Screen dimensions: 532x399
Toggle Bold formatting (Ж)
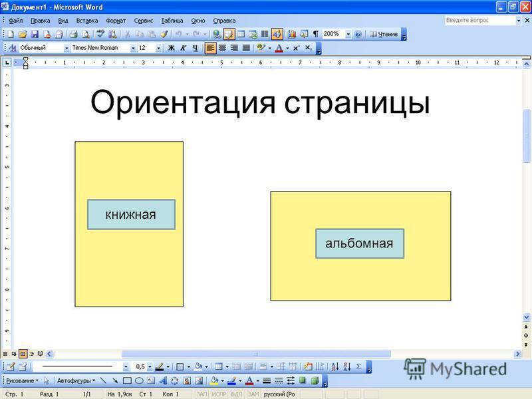pyautogui.click(x=171, y=48)
